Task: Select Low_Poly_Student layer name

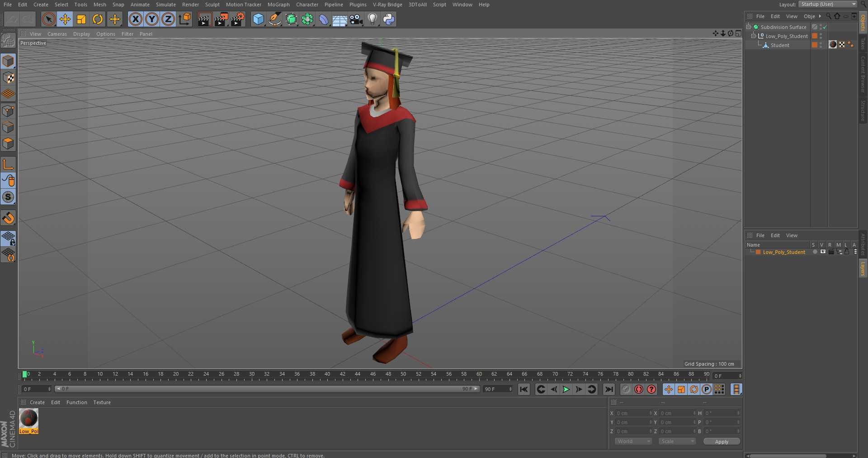Action: (x=784, y=252)
